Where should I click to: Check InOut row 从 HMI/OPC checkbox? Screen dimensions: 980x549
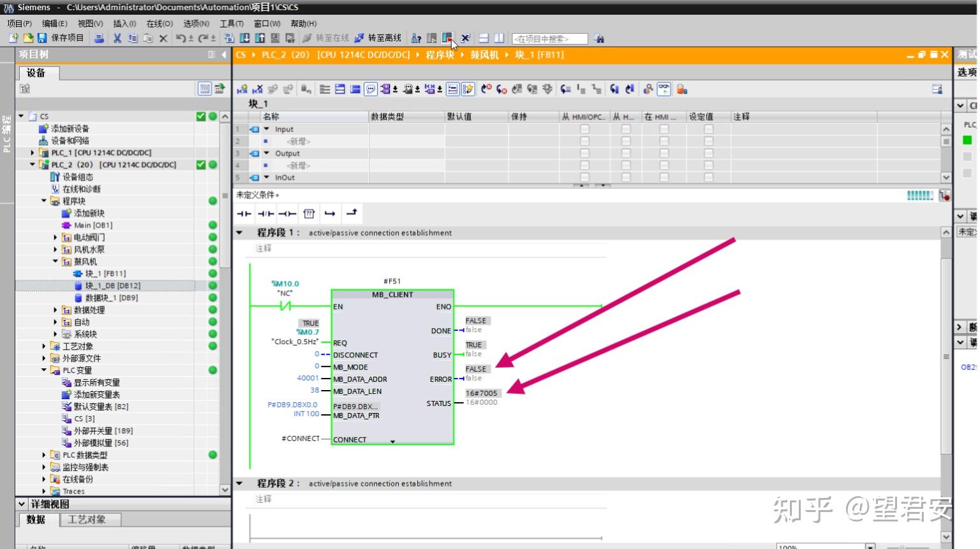[584, 177]
